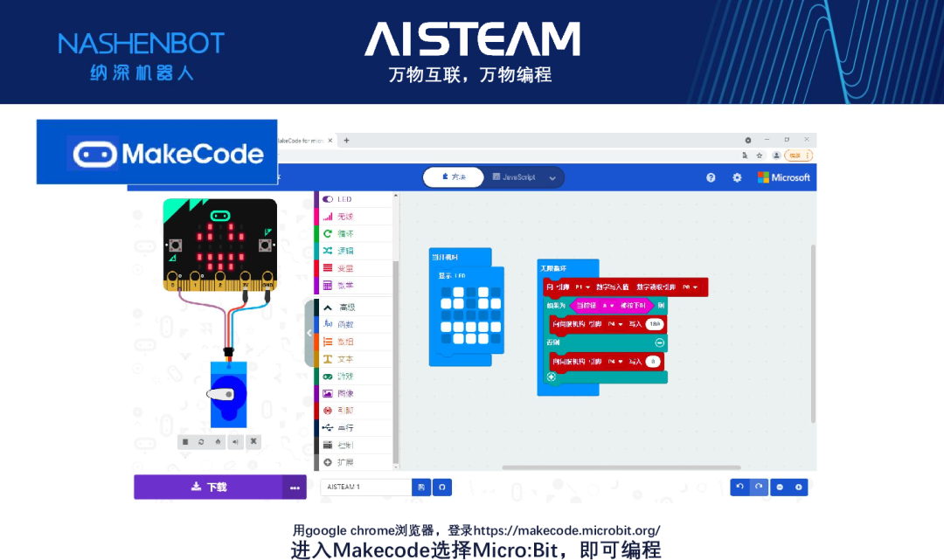Open the 无线 radio category
944x560 pixels.
(x=355, y=217)
